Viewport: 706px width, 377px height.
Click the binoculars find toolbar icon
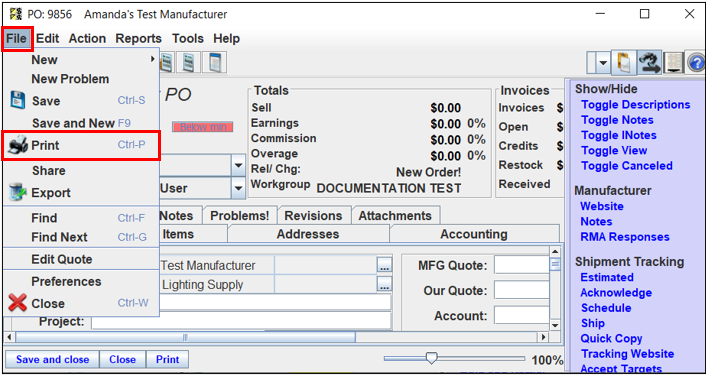[649, 63]
